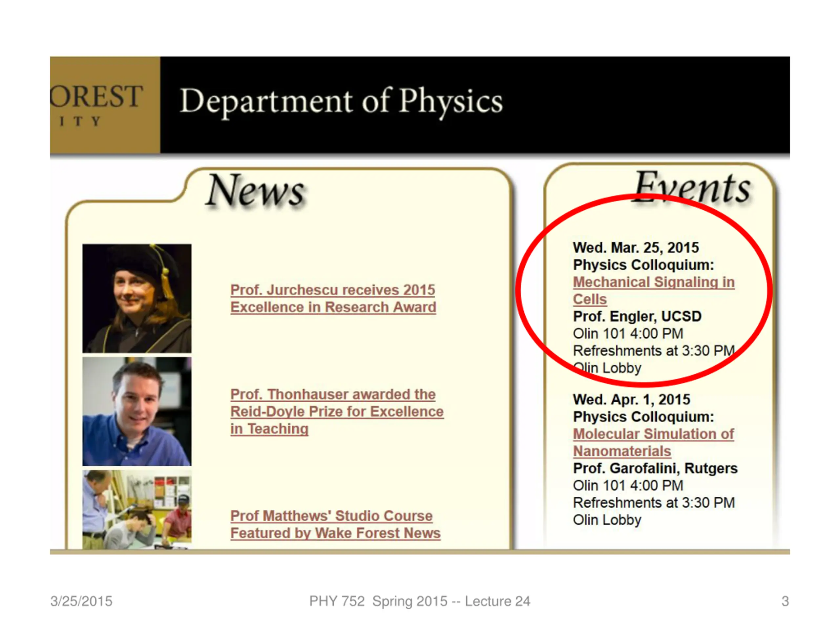Click first Physics Colloquium heading text
Viewport: 840px width, 630px height.
pos(643,265)
